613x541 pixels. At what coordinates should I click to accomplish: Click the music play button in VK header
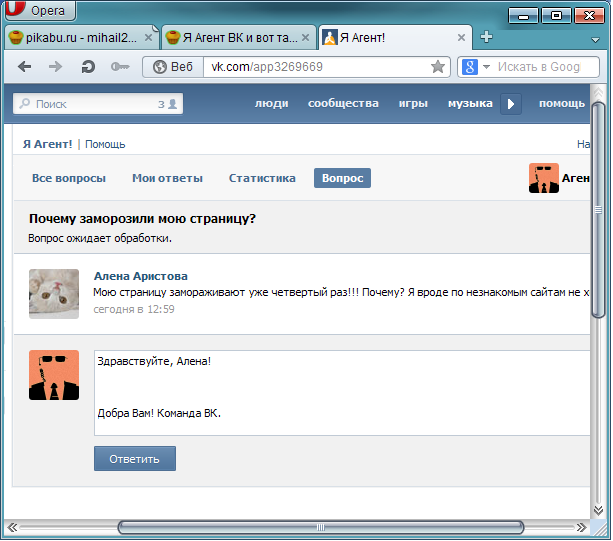point(511,104)
